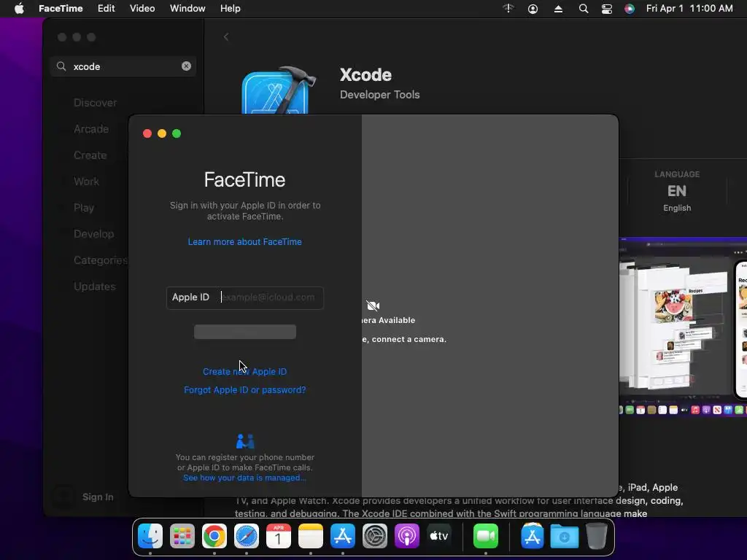Open the FaceTime menu in menu bar
Screen dimensions: 747x560
point(61,9)
